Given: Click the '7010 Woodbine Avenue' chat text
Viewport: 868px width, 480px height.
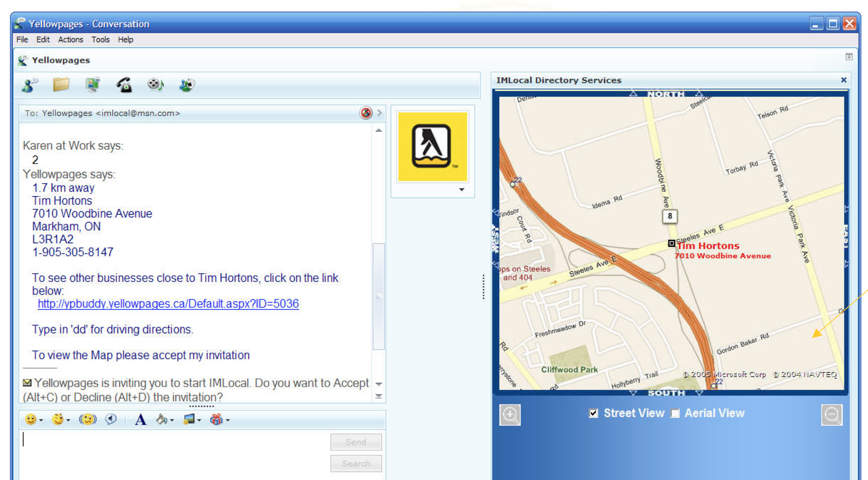Looking at the screenshot, I should pos(92,214).
